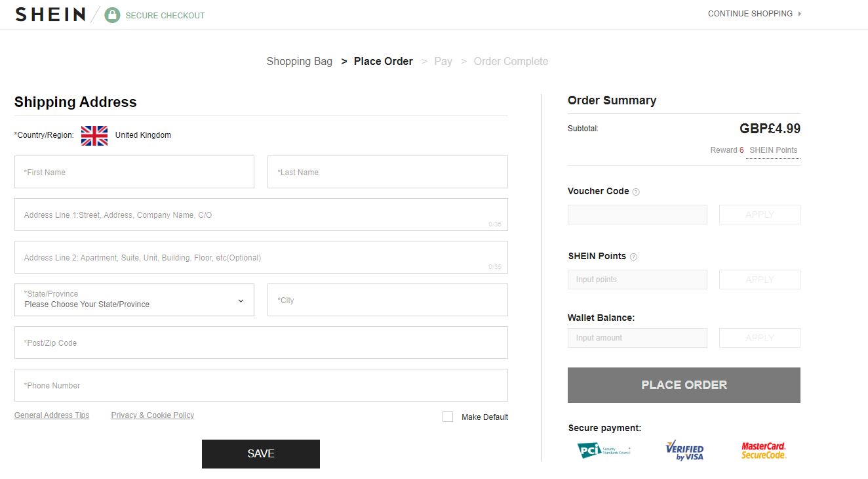Expand the State/Province dropdown

click(x=134, y=300)
